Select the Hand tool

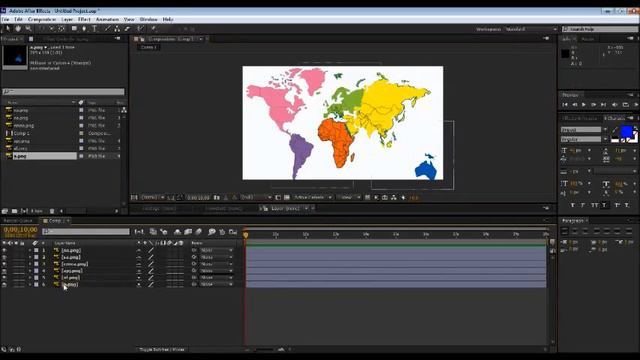click(18, 29)
